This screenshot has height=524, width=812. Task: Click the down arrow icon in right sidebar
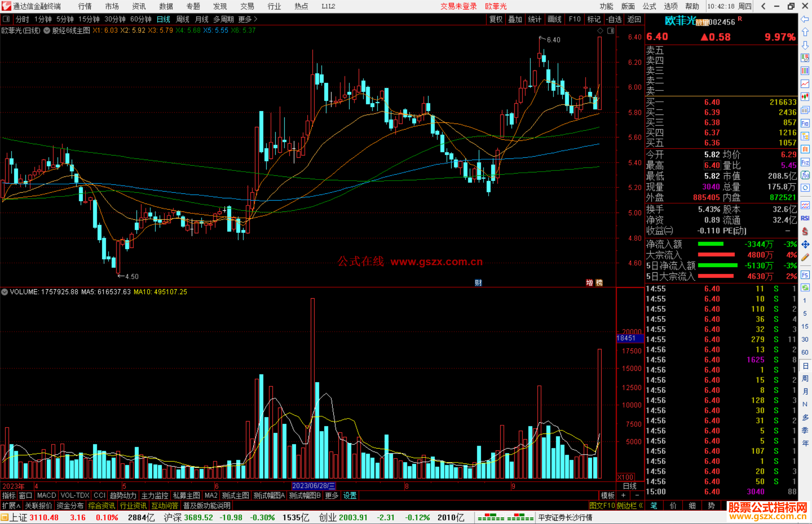[x=805, y=45]
